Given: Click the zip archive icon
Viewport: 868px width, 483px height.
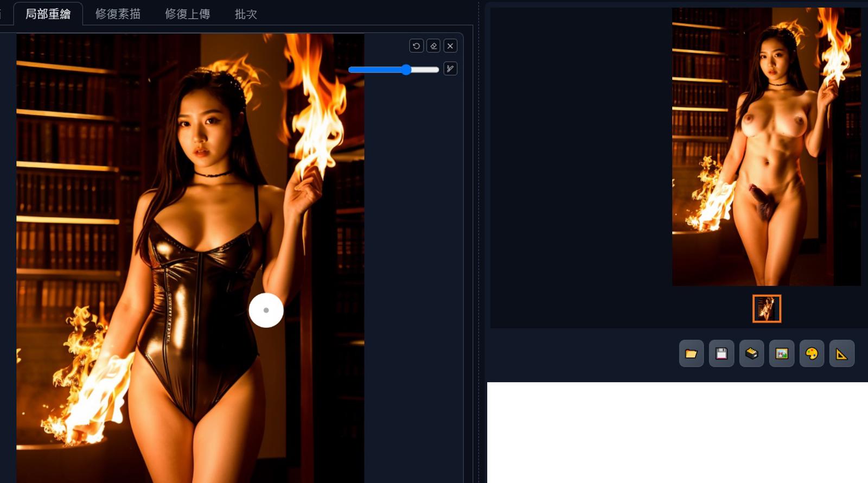Looking at the screenshot, I should point(751,354).
